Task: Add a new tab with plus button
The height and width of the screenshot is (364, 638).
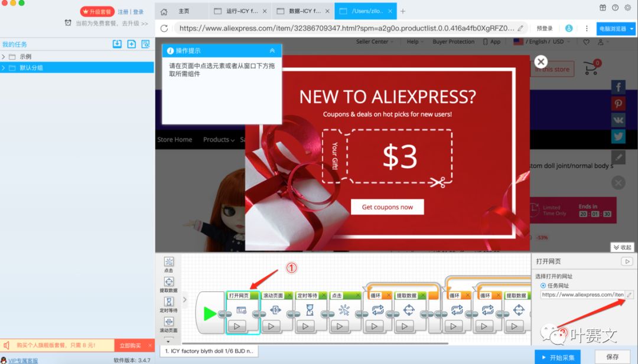Action: pos(403,11)
